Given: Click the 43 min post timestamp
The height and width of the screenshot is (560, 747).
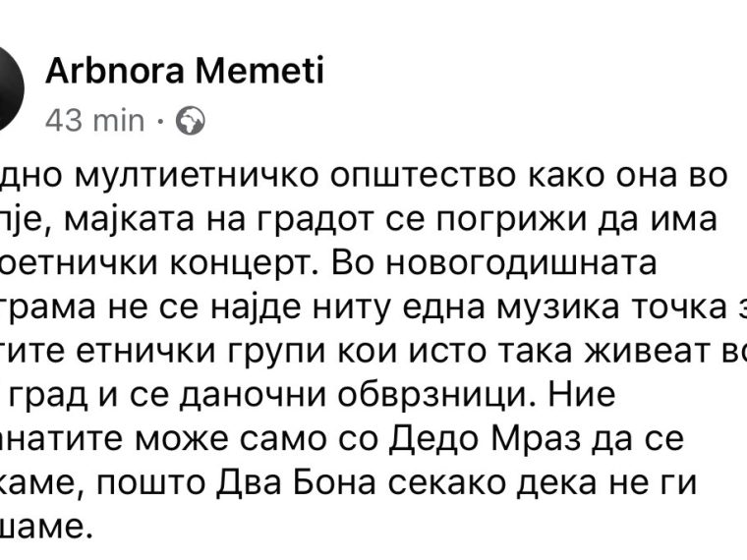Looking at the screenshot, I should click(x=94, y=120).
